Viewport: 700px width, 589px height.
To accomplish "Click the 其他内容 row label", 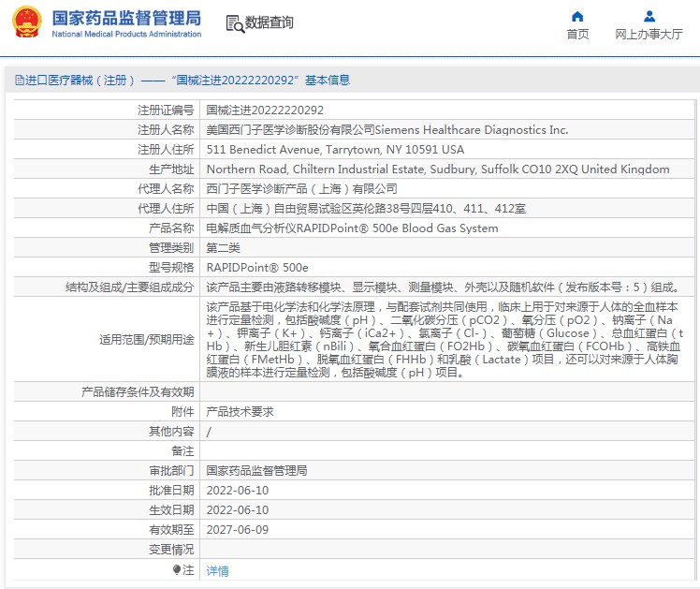I will tap(171, 432).
